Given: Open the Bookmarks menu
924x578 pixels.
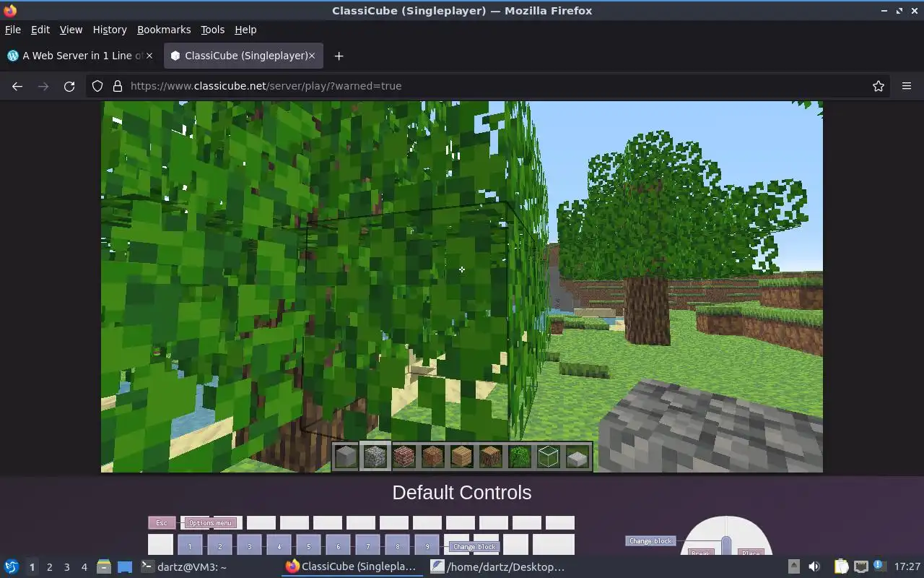Looking at the screenshot, I should [164, 30].
